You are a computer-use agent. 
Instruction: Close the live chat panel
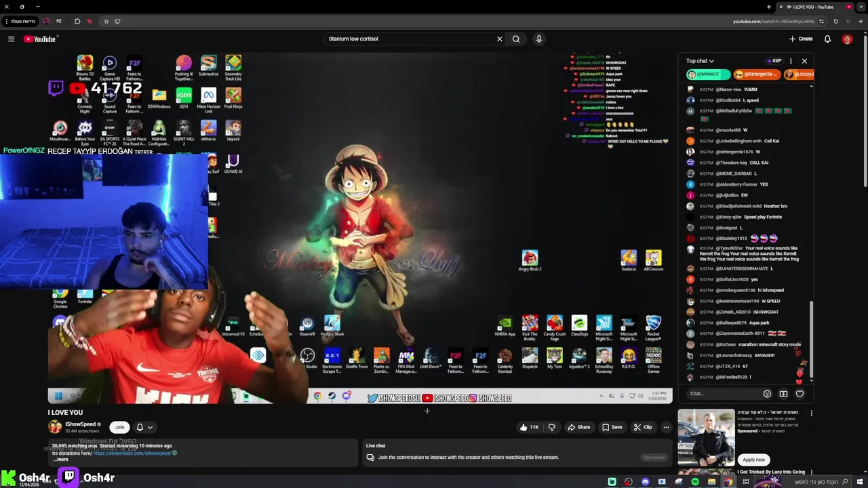coord(804,61)
